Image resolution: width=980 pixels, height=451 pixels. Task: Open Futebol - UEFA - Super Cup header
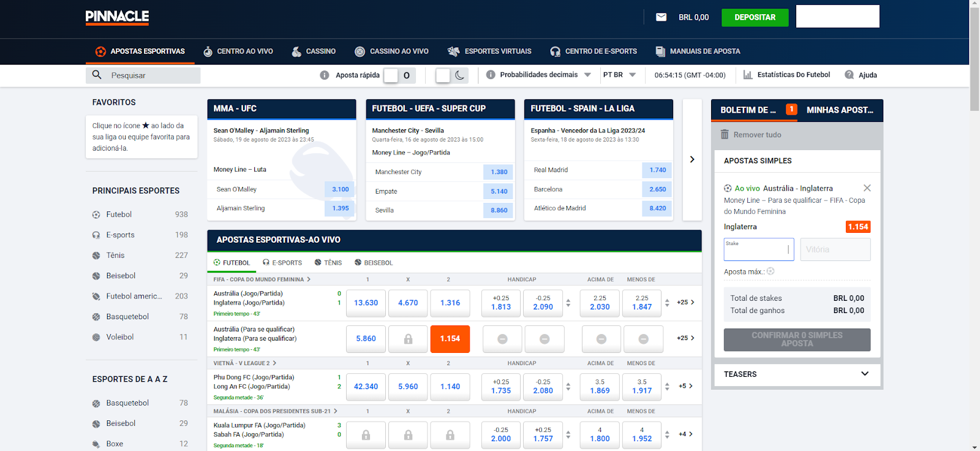pyautogui.click(x=440, y=108)
